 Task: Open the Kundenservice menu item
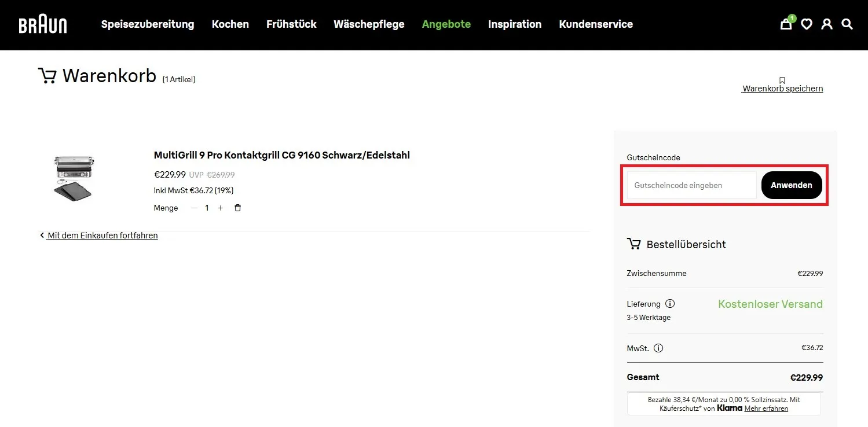pyautogui.click(x=596, y=24)
